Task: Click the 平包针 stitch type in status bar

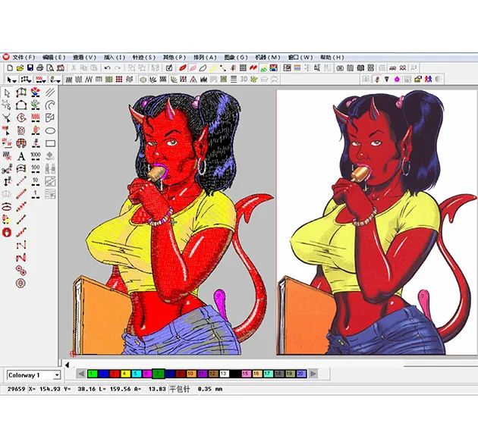Action: 179,389
